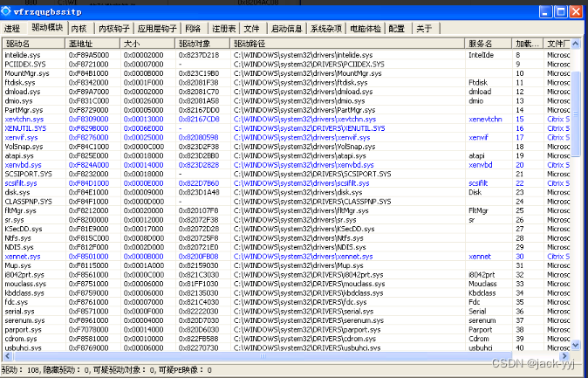The height and width of the screenshot is (378, 588).
Task: Select the blue XENUTIL.SYS driver row
Action: pyautogui.click(x=287, y=128)
